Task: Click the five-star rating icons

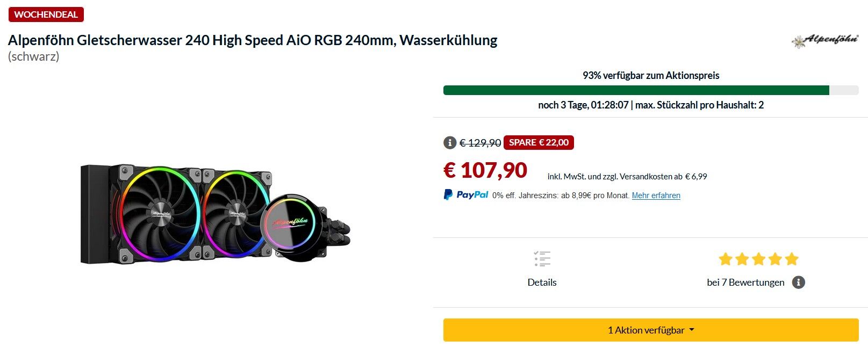Action: tap(758, 259)
